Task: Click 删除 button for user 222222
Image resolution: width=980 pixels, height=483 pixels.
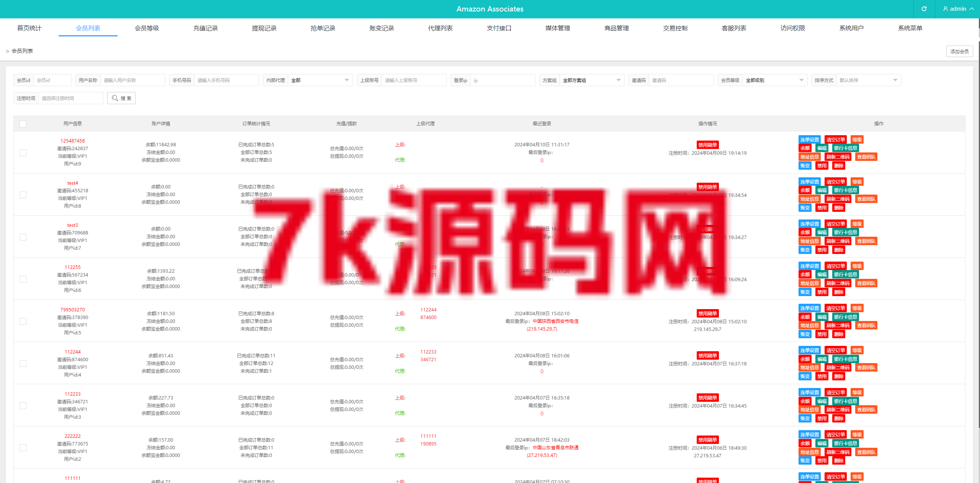Action: pos(839,460)
